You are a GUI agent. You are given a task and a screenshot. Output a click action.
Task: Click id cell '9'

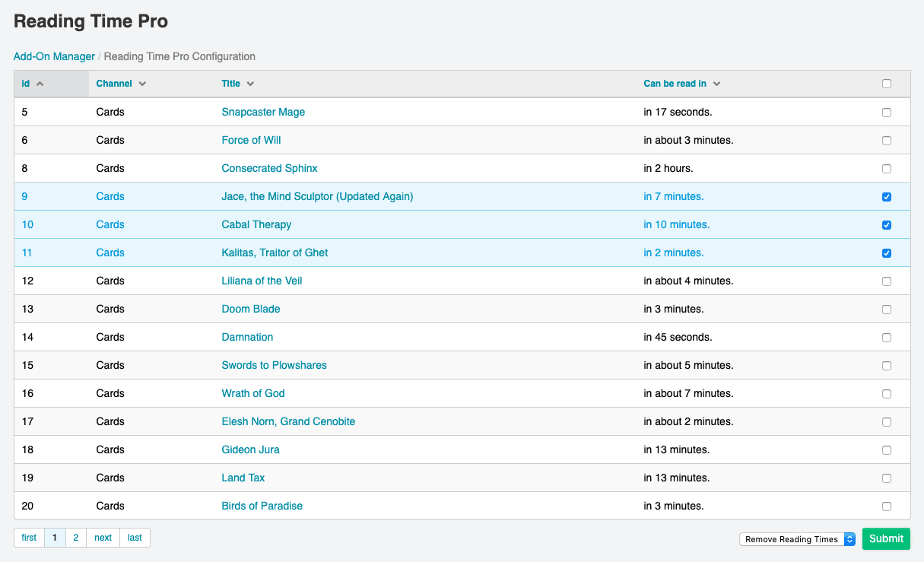(x=24, y=196)
